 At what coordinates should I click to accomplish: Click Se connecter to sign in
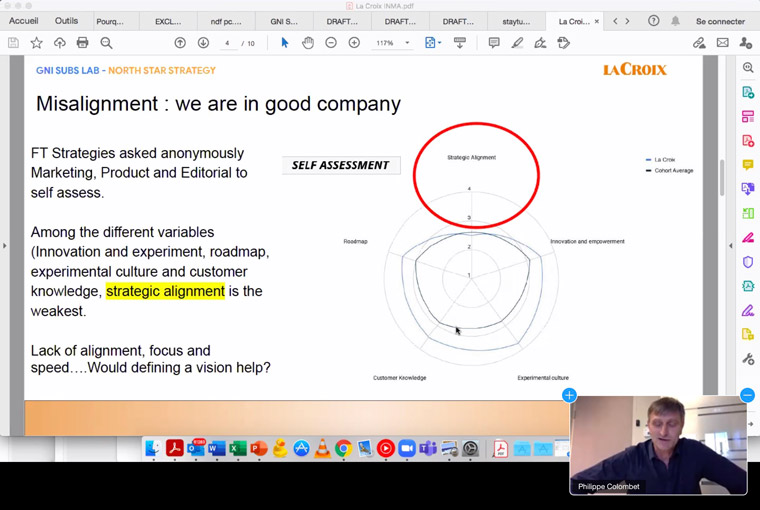coord(720,21)
